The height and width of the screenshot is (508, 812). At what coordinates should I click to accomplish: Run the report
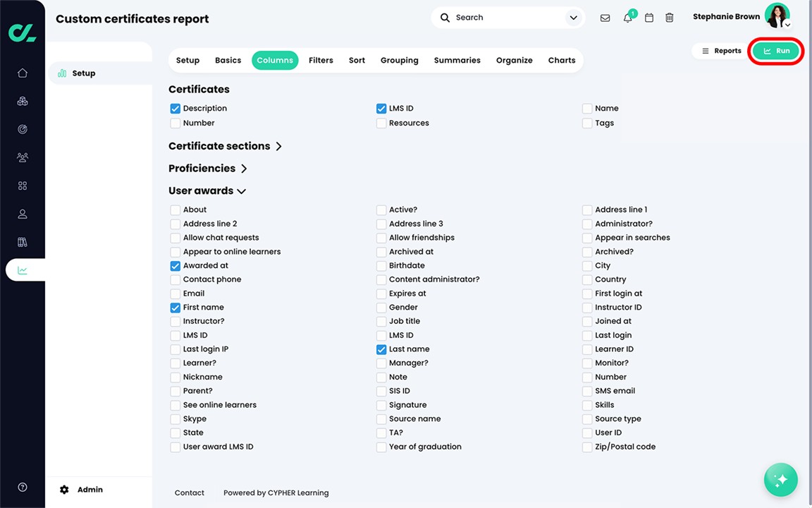tap(776, 51)
